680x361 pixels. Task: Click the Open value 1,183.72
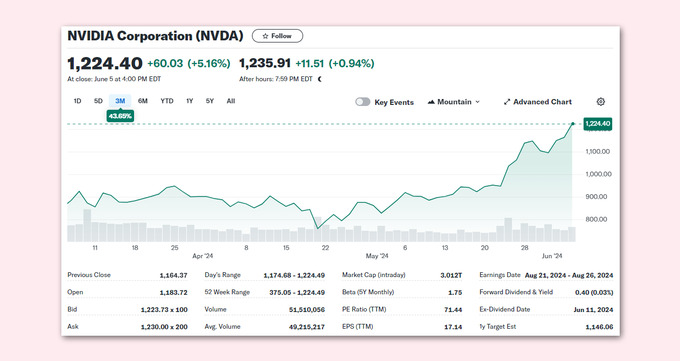point(173,292)
